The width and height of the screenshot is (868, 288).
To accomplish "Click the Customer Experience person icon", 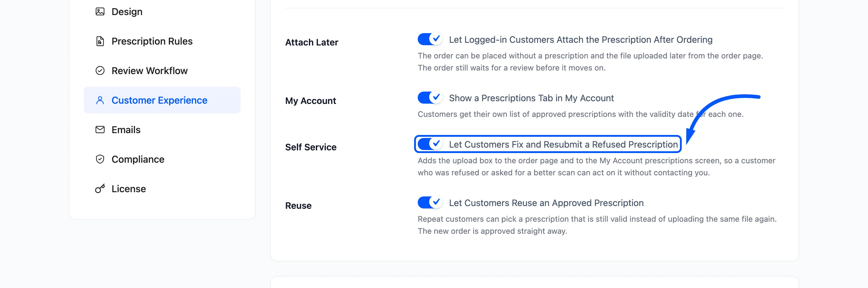I will [x=100, y=100].
